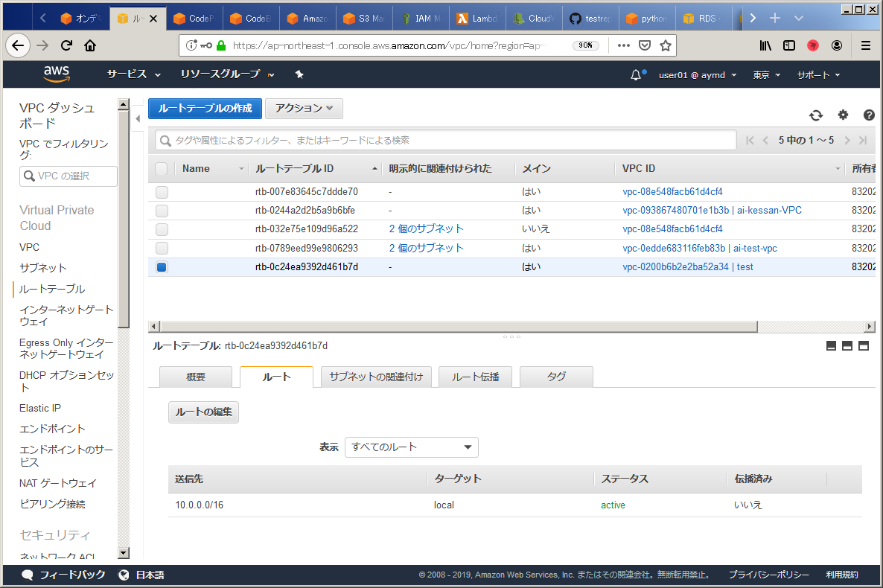This screenshot has height=588, width=883.
Task: Focus the VPC の選択 filter field
Action: click(x=68, y=176)
